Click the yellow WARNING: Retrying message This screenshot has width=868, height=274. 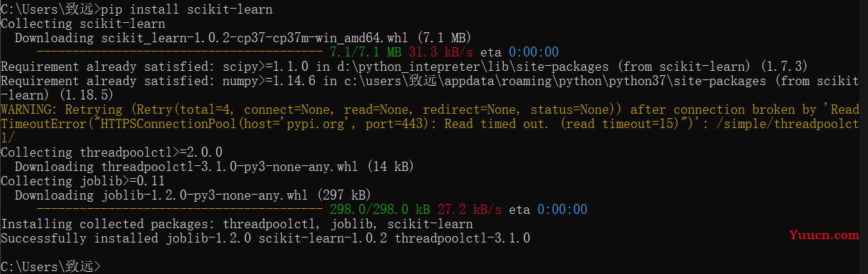pyautogui.click(x=429, y=124)
